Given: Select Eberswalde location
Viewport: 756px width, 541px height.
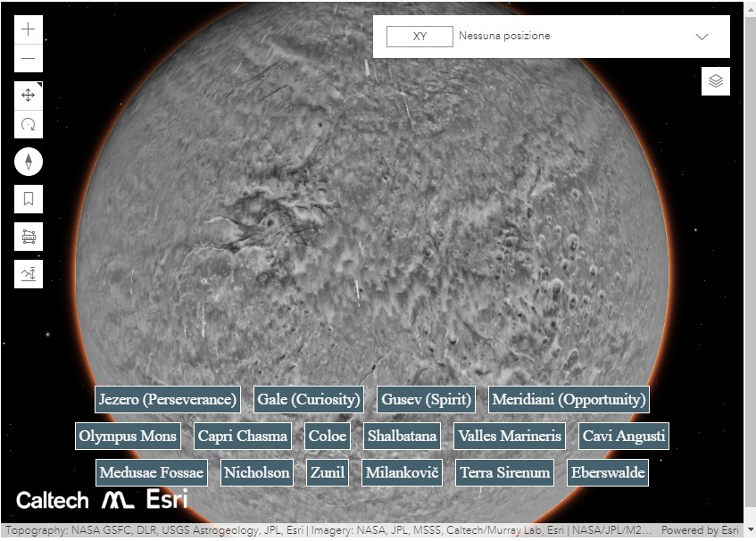Looking at the screenshot, I should pyautogui.click(x=608, y=472).
